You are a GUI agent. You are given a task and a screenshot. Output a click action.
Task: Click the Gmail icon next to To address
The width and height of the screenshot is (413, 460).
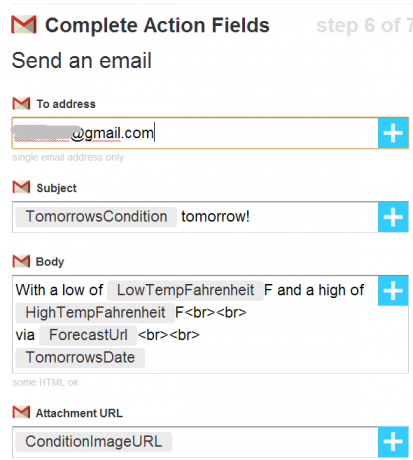click(21, 104)
